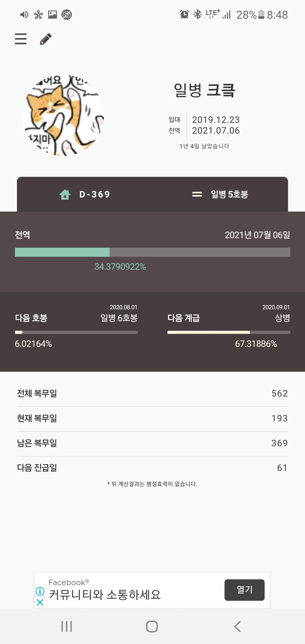Tap the 일병 크클 name heading
The width and height of the screenshot is (305, 644).
tap(204, 90)
